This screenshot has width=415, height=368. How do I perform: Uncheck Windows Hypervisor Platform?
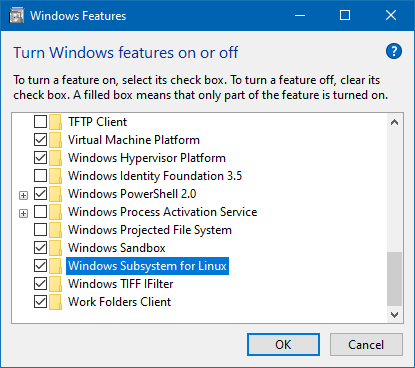point(40,158)
